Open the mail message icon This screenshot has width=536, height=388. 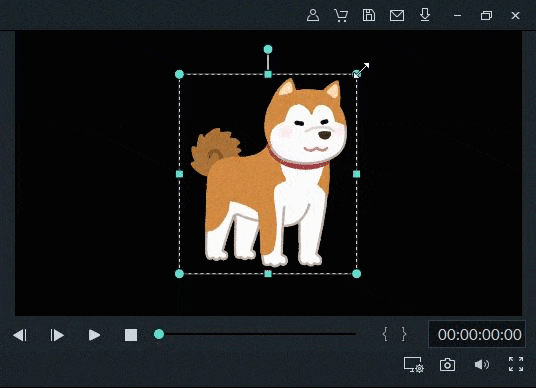pos(397,15)
